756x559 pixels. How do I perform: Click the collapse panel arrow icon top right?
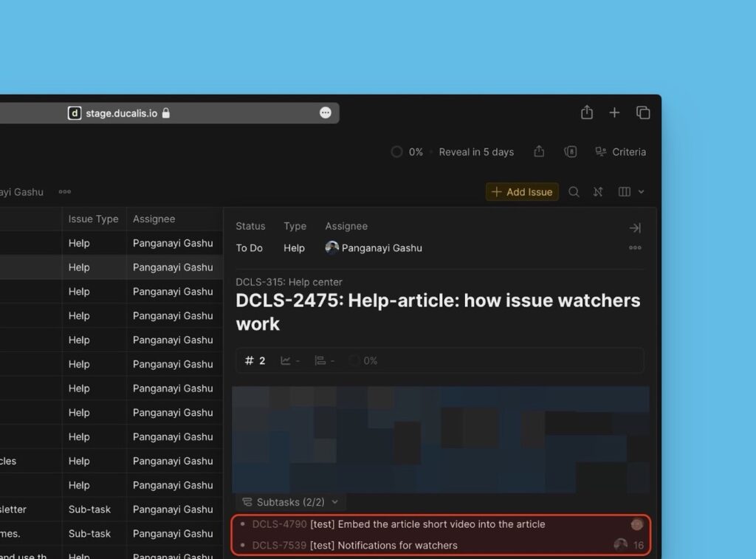pyautogui.click(x=635, y=227)
